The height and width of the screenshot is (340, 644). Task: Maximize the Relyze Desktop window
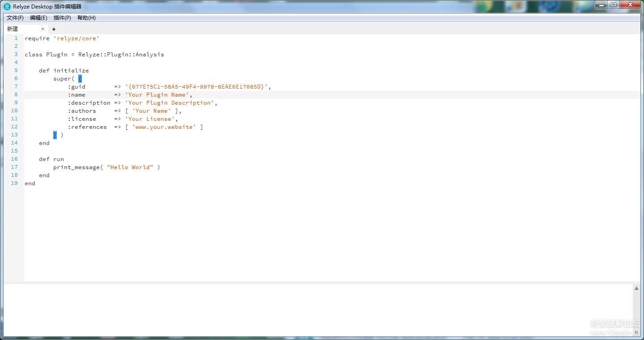(614, 5)
